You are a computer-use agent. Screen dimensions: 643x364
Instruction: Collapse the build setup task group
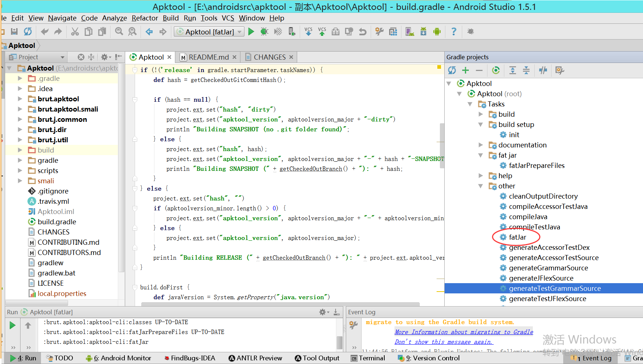(481, 124)
